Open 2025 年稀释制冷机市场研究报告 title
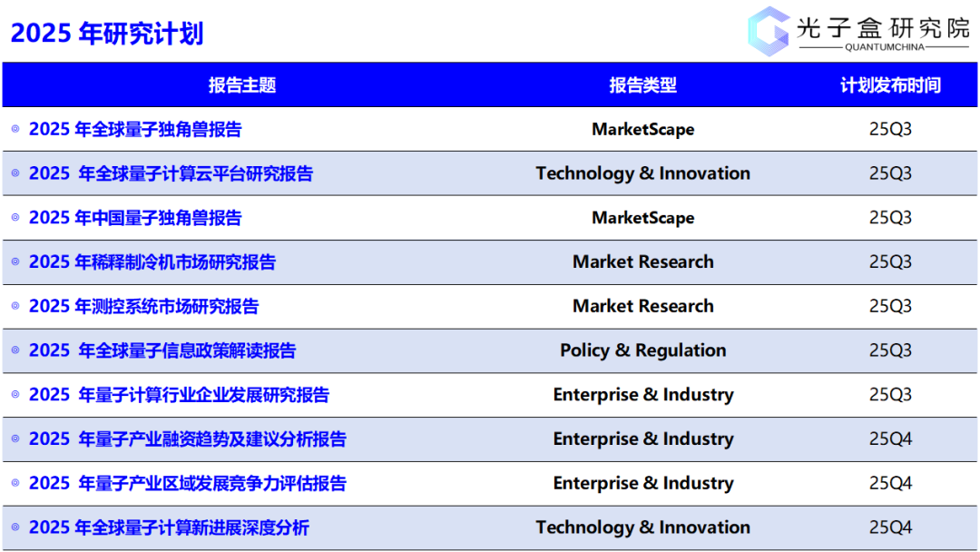This screenshot has height=552, width=980. pos(152,262)
